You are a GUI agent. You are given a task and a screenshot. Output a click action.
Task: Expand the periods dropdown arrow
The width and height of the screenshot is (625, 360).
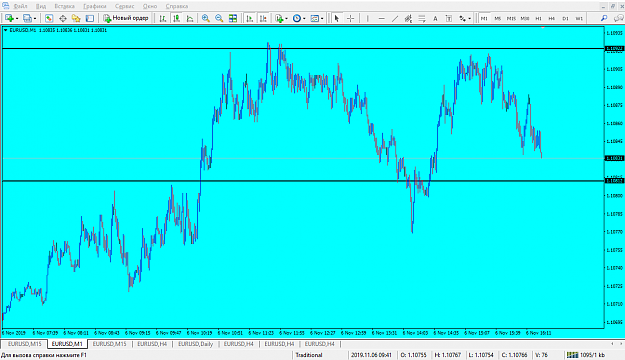[304, 19]
